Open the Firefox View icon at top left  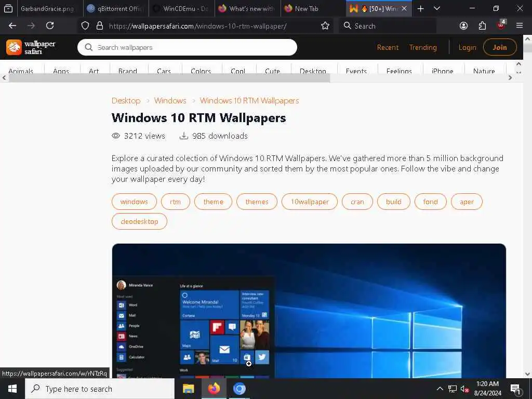coord(8,8)
